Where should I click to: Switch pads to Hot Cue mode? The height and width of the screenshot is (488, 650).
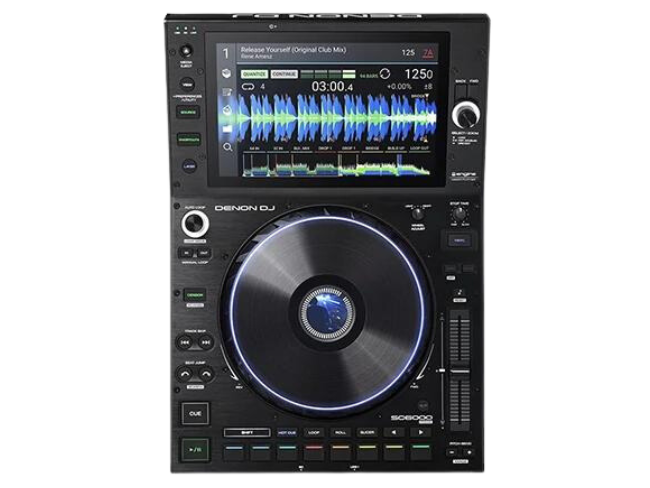point(286,432)
